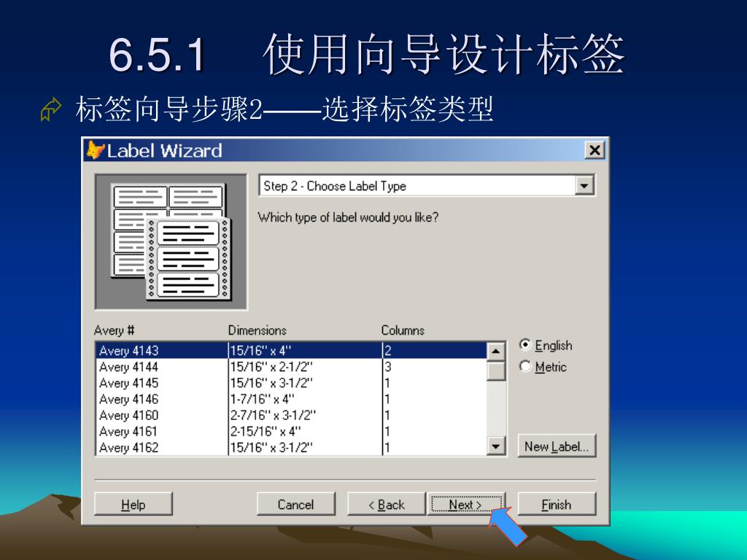Click the Help button

[x=133, y=505]
